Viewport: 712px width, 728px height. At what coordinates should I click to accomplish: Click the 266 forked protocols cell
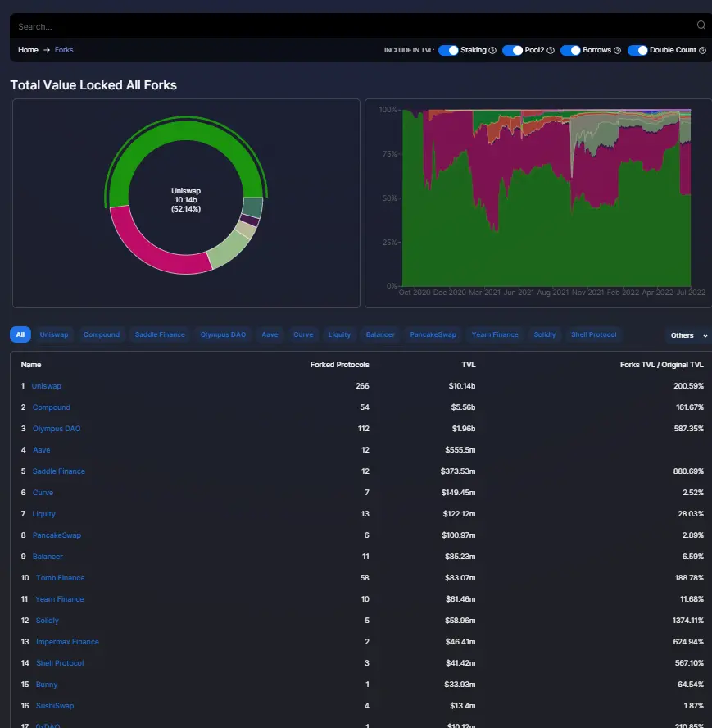click(x=362, y=386)
